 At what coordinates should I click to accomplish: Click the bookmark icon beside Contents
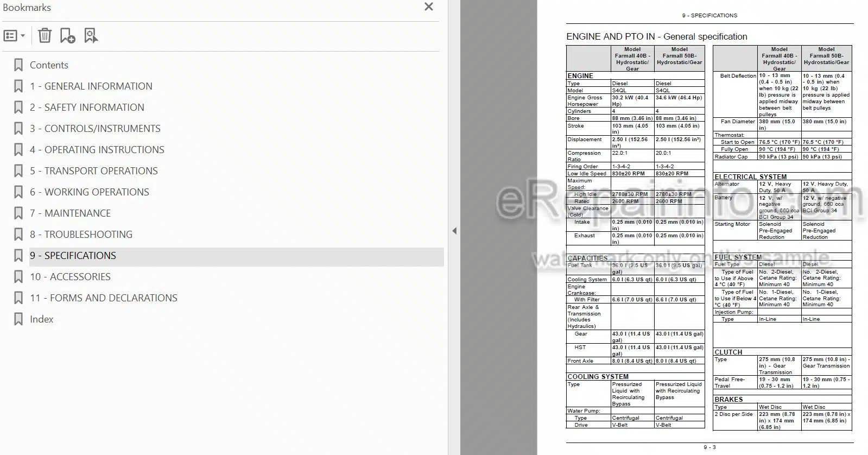(18, 65)
